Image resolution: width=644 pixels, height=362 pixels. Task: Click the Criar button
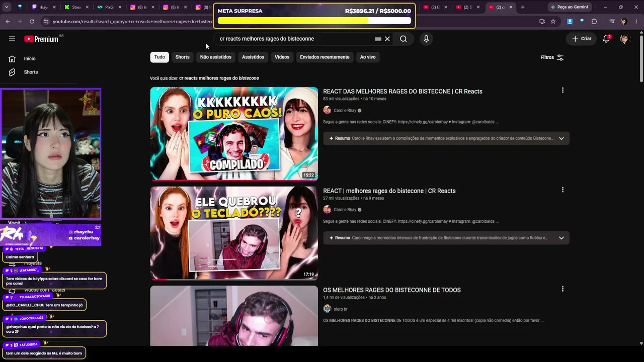point(582,39)
